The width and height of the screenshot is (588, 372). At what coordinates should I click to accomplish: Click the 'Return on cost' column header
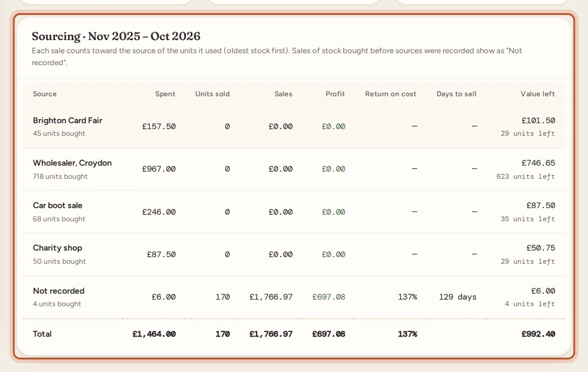[391, 94]
